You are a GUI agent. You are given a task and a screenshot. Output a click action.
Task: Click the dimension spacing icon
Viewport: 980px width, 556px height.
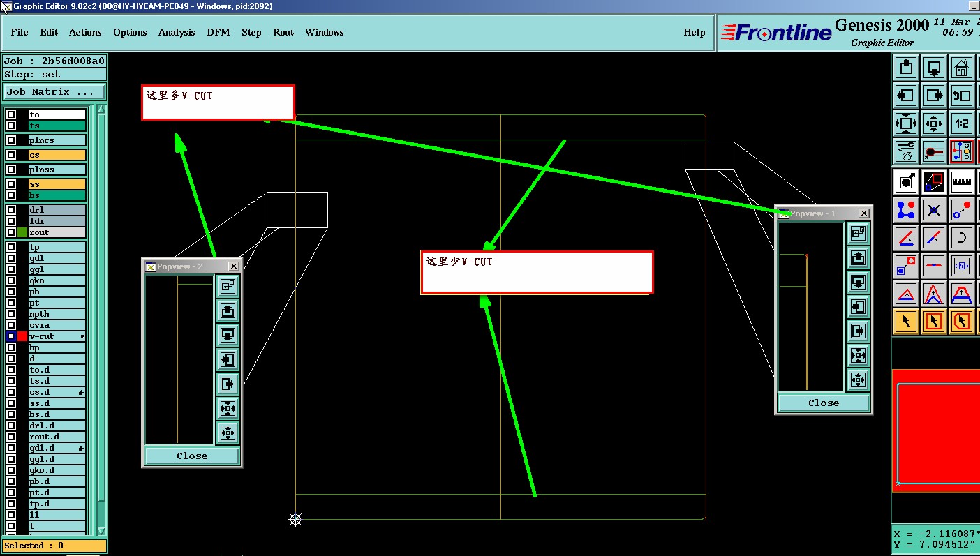(x=962, y=266)
